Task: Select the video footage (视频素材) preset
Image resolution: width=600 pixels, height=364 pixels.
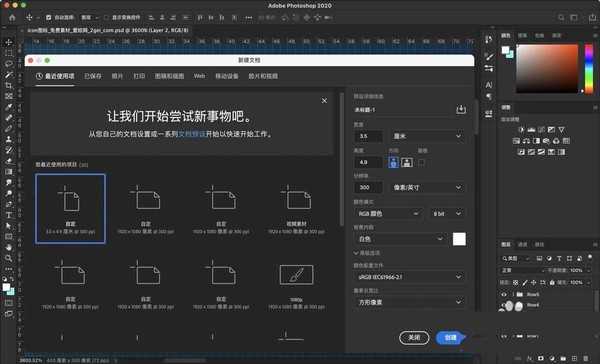Action: (297, 210)
